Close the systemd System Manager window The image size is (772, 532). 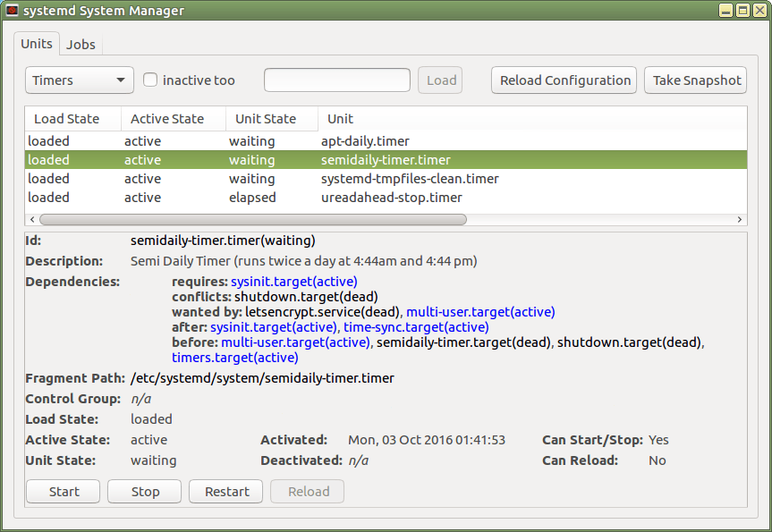[x=759, y=11]
